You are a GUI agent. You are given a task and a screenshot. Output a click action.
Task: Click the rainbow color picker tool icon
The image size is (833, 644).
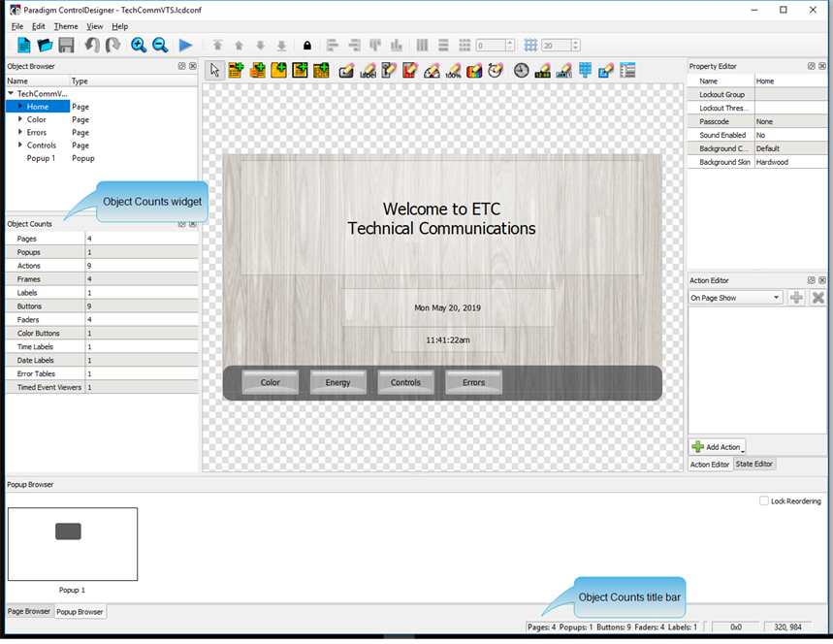(x=474, y=71)
